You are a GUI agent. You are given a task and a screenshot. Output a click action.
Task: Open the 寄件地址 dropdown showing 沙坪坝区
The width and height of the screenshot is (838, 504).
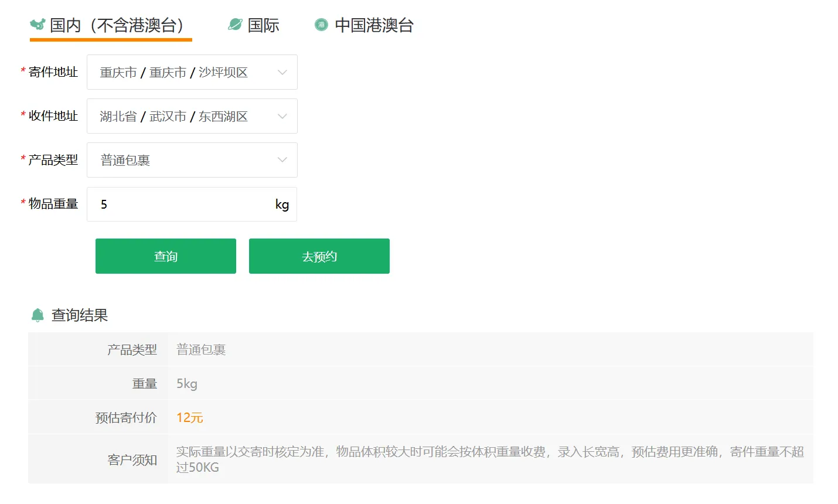click(x=192, y=72)
